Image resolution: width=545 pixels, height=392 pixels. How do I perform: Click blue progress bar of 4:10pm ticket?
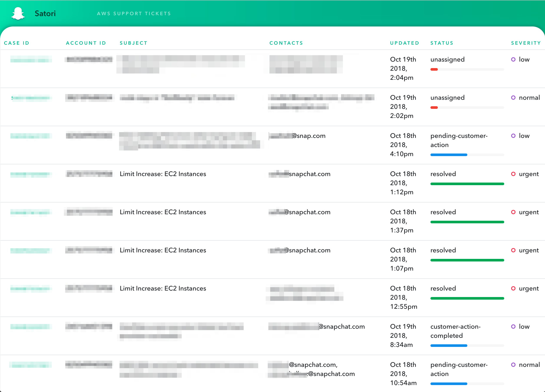449,155
